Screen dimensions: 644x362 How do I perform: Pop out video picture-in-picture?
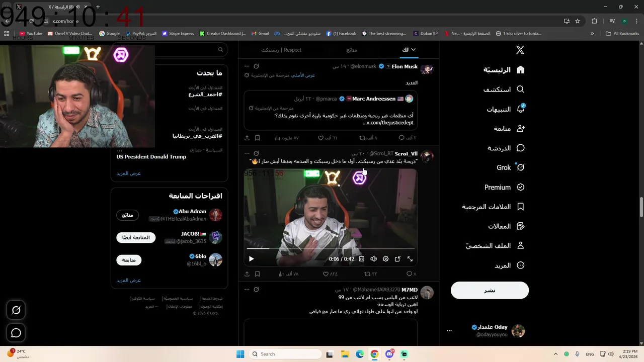pyautogui.click(x=397, y=259)
